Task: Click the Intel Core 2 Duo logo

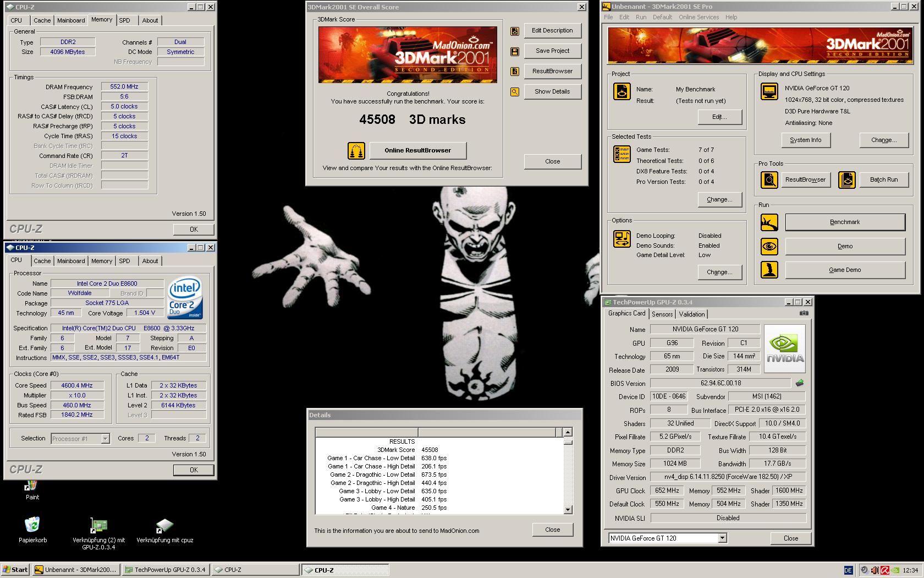Action: point(185,298)
